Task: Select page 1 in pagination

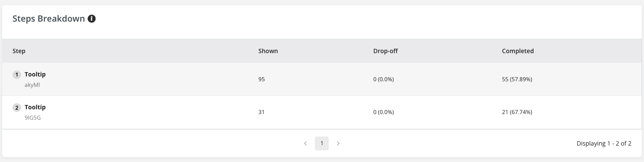Action: click(x=322, y=143)
